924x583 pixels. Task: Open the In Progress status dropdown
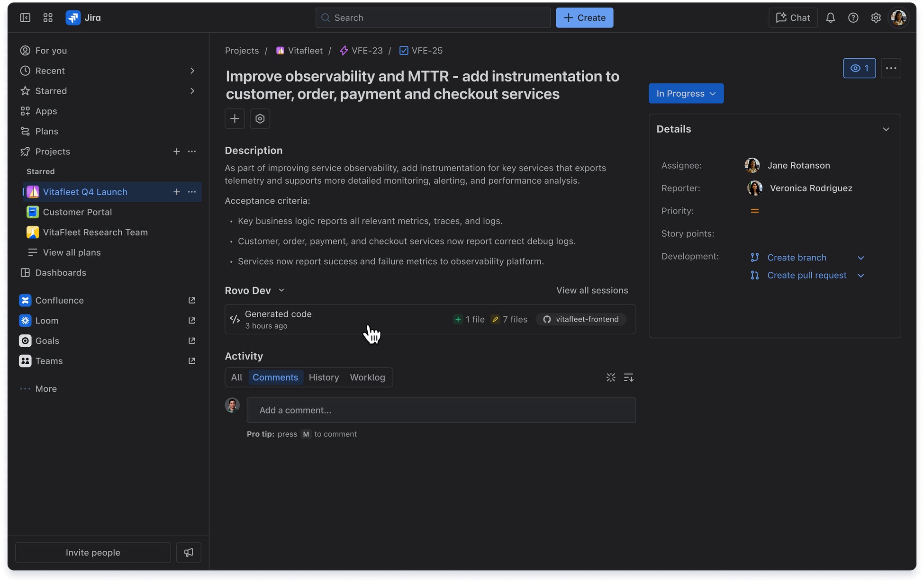tap(686, 93)
